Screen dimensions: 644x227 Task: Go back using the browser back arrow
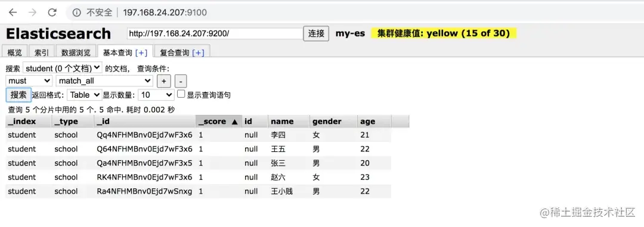tap(13, 13)
